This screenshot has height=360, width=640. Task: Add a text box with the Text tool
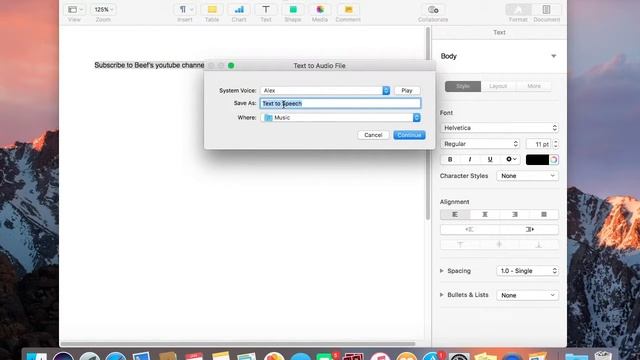pyautogui.click(x=266, y=9)
